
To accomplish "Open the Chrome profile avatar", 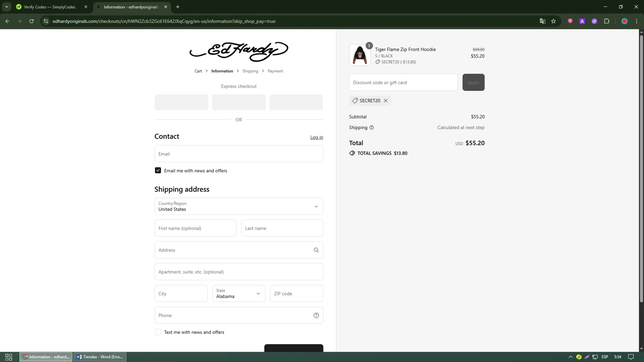I will pos(625,21).
